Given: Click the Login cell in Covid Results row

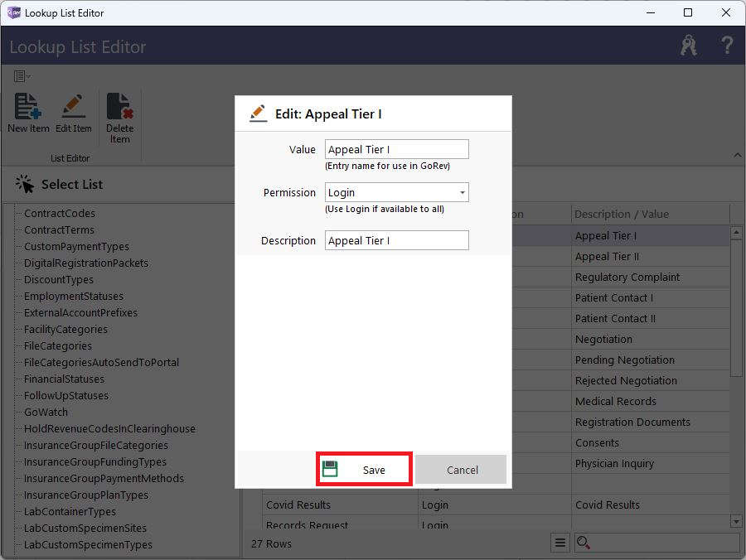Looking at the screenshot, I should [494, 504].
